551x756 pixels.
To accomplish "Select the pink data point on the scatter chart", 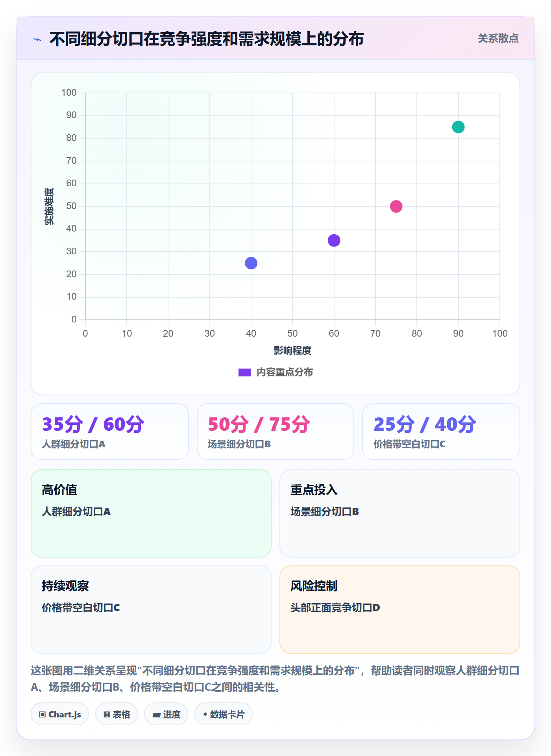I will [x=396, y=206].
